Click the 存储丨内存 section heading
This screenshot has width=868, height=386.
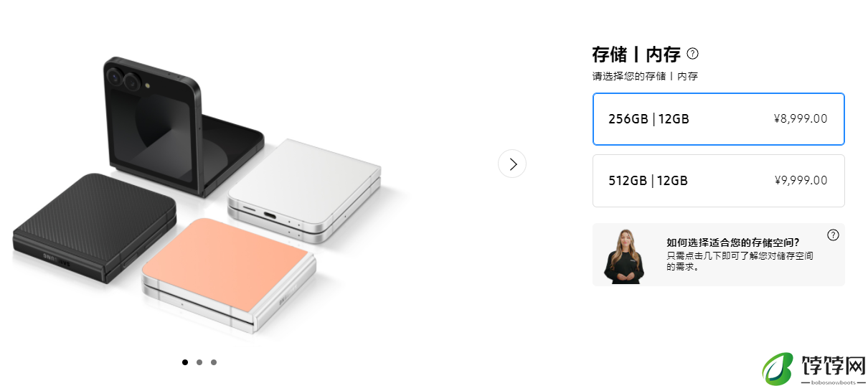coord(636,54)
